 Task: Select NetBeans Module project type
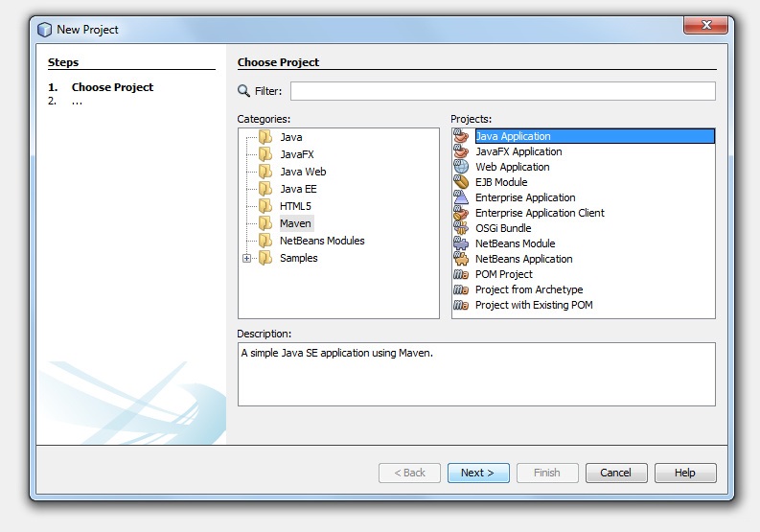(x=516, y=243)
